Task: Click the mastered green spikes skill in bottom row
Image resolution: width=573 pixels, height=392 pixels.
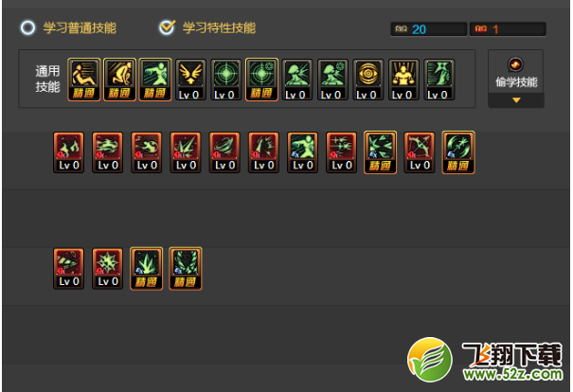Action: coord(147,269)
